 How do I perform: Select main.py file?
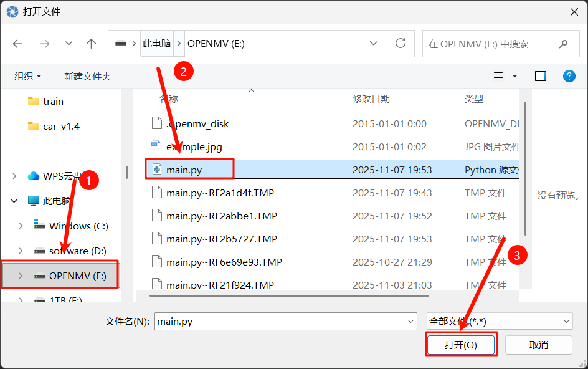[184, 170]
